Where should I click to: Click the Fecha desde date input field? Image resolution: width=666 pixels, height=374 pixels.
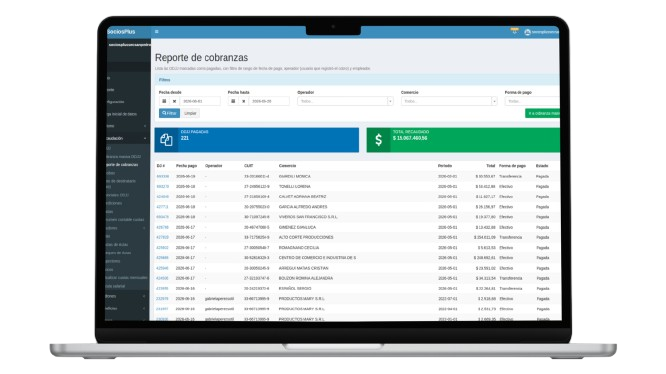click(x=200, y=101)
